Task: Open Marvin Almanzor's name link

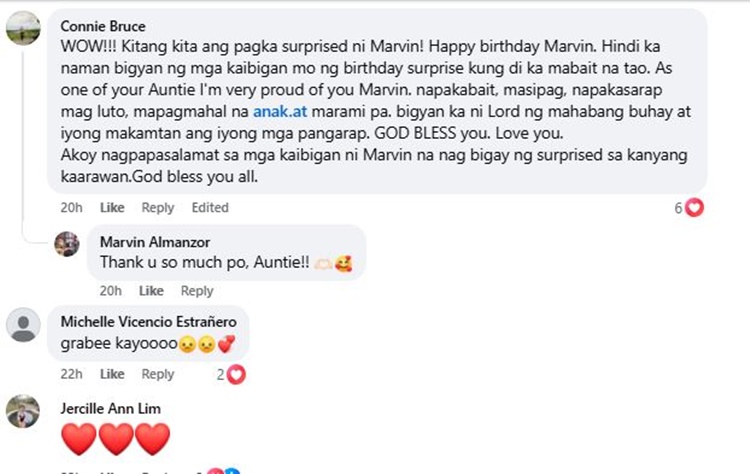Action: pos(155,242)
